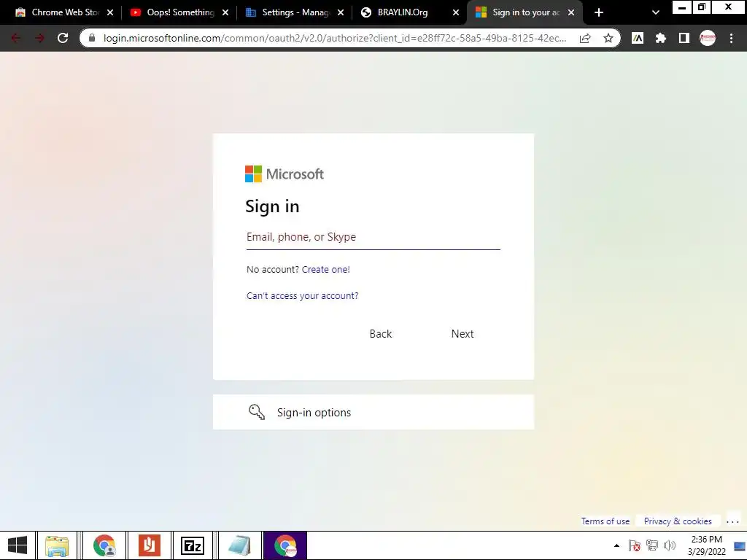Open the Terms of use link
Image resolution: width=747 pixels, height=560 pixels.
point(605,521)
